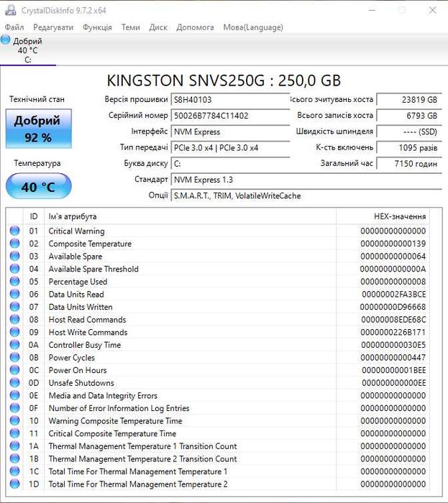Click the KINGSTON SNVS250G drive title
Image resolution: width=448 pixels, height=503 pixels.
point(224,80)
